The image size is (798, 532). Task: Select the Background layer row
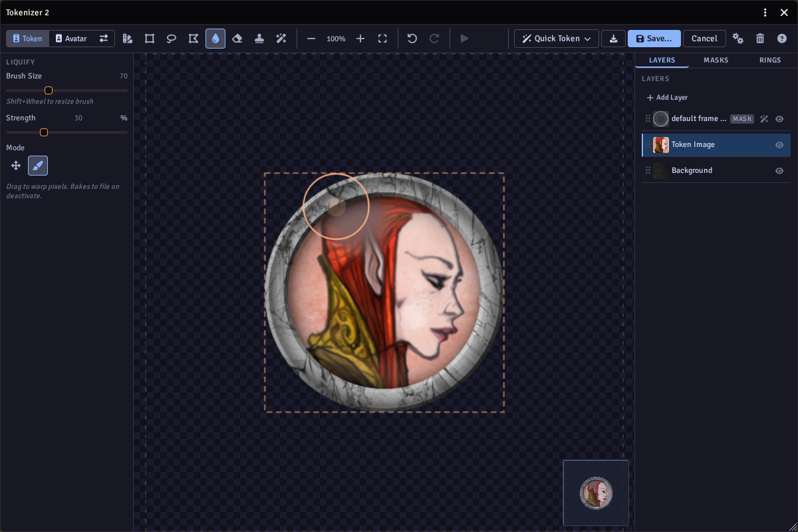coord(716,171)
